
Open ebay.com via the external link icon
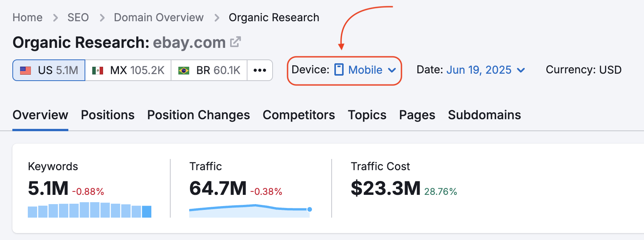236,41
